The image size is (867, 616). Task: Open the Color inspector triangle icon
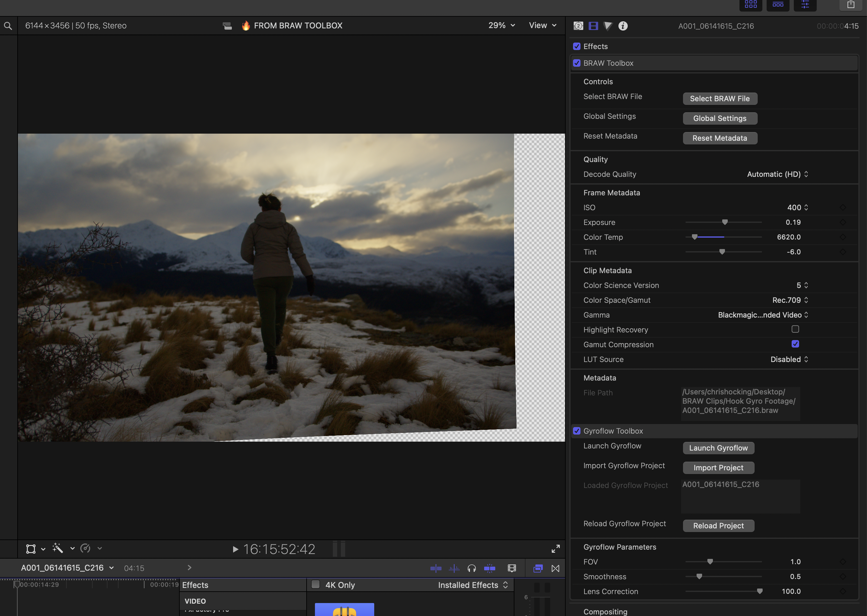pos(607,26)
